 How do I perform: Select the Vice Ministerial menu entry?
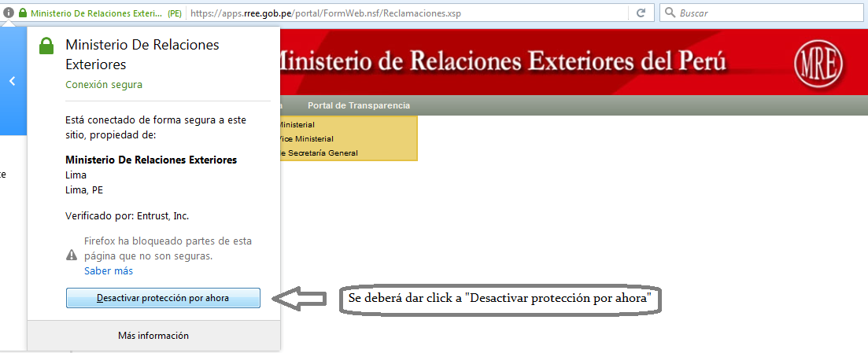305,139
